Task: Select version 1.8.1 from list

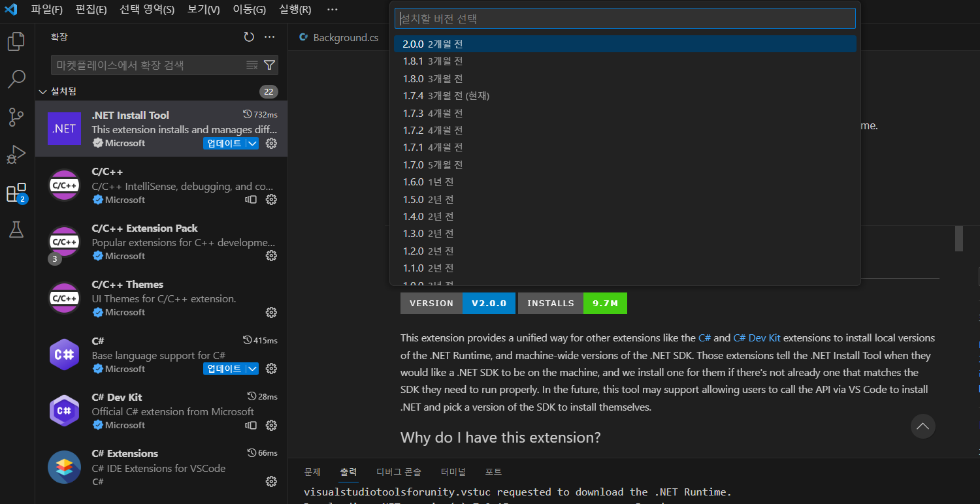Action: 625,61
